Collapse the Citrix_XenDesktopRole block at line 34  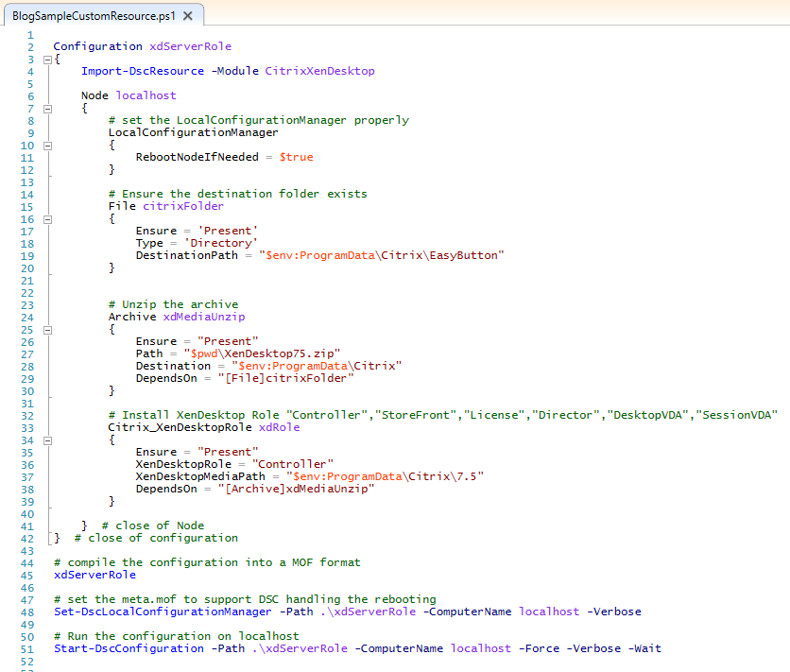(x=48, y=440)
